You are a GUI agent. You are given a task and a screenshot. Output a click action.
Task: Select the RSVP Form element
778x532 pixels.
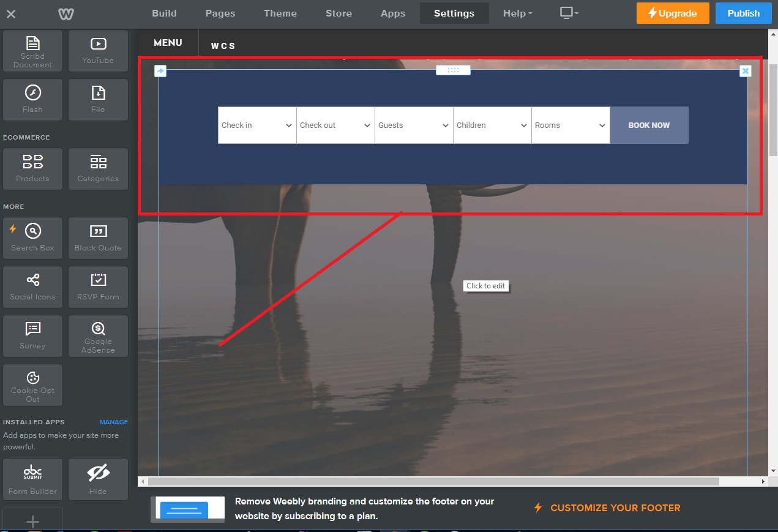pos(98,287)
